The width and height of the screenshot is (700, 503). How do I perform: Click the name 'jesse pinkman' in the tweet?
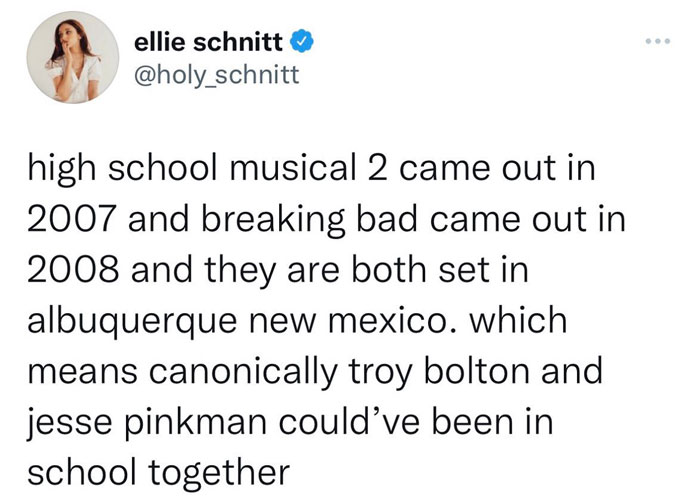(x=146, y=424)
